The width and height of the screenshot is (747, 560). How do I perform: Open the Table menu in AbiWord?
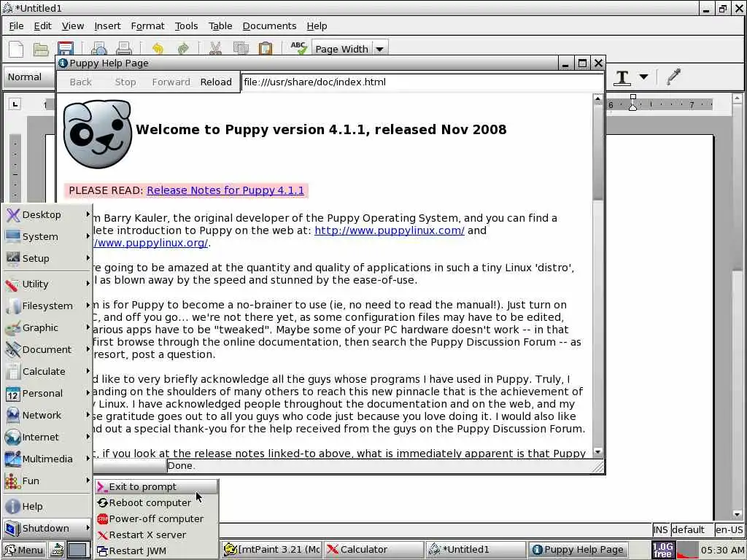point(220,26)
